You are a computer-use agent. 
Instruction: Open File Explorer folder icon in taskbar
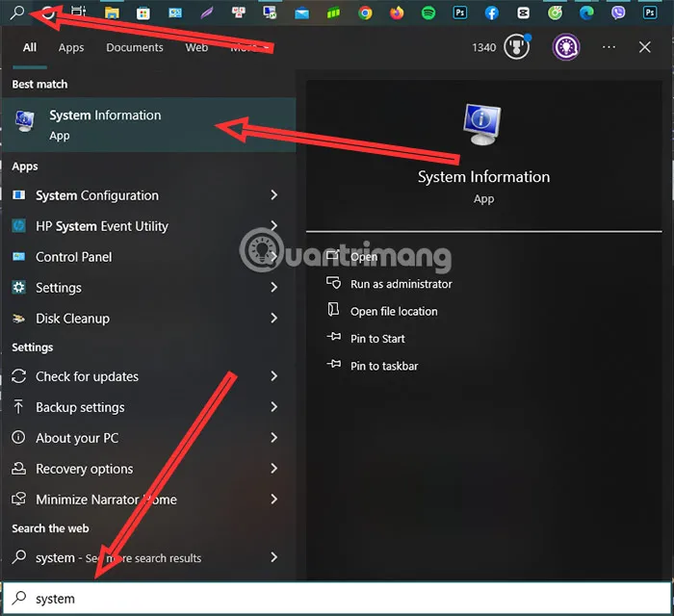(x=112, y=13)
